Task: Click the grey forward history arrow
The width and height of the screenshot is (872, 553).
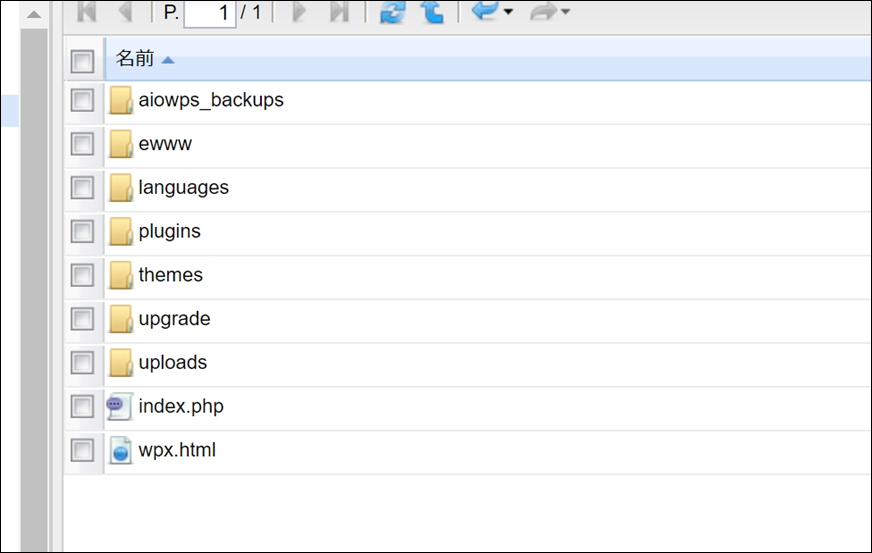Action: pos(543,11)
